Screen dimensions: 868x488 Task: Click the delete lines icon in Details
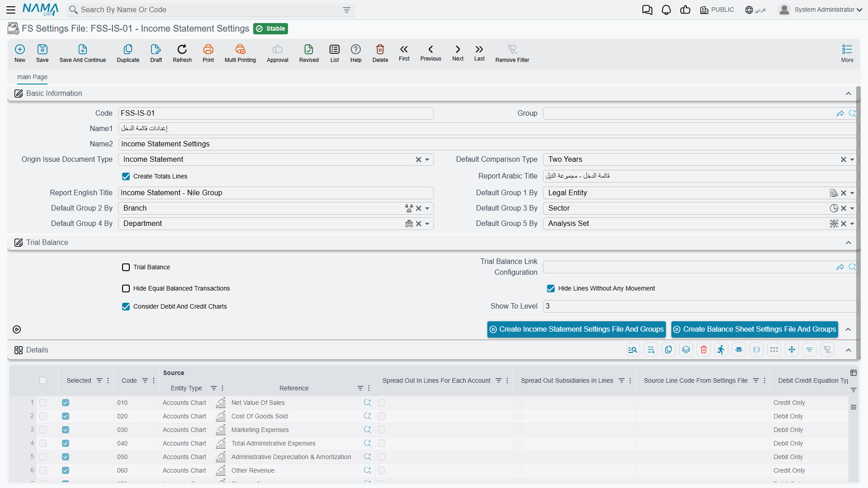pyautogui.click(x=704, y=350)
